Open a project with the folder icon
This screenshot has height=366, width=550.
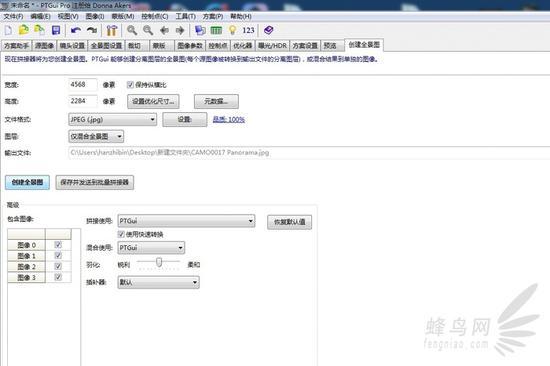point(24,31)
